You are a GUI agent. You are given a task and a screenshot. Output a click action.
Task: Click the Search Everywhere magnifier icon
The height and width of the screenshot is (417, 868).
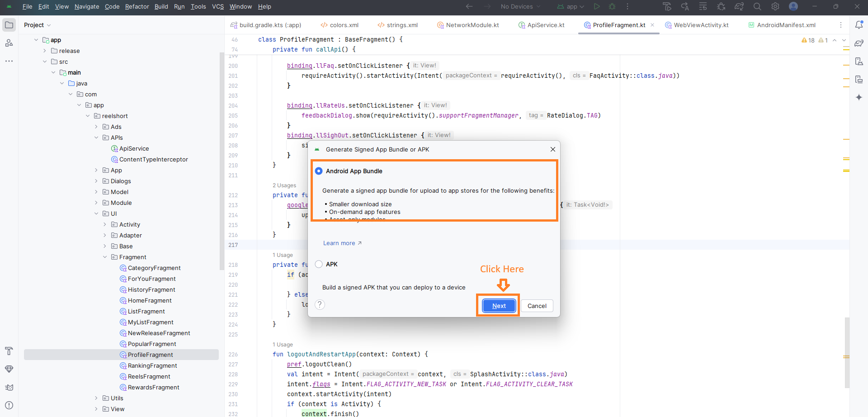[757, 6]
